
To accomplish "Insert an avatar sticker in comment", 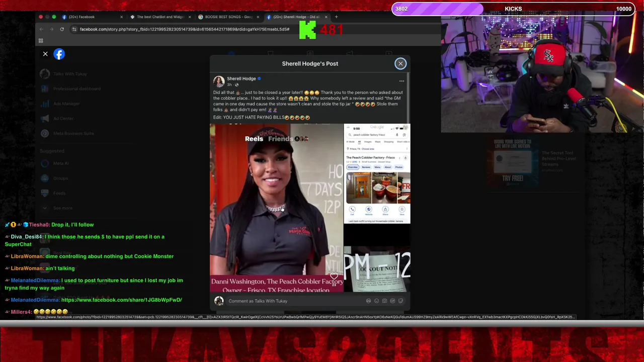I will [368, 301].
